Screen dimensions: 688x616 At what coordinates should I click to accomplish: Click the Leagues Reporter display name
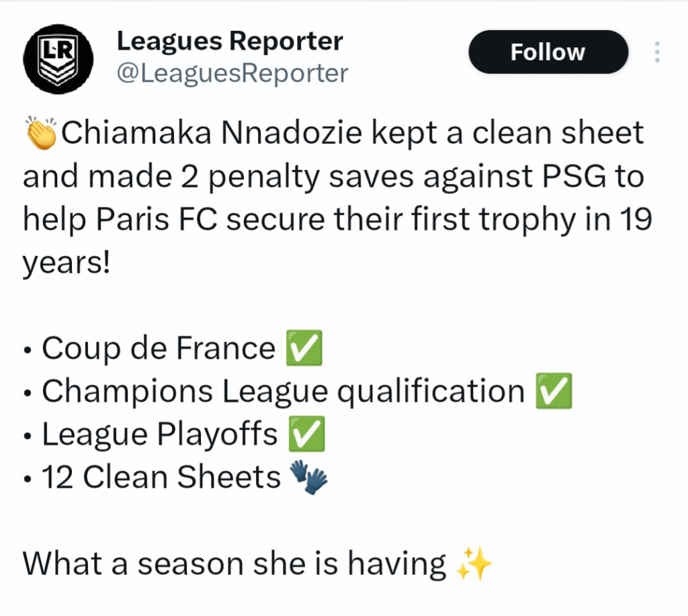click(x=230, y=41)
